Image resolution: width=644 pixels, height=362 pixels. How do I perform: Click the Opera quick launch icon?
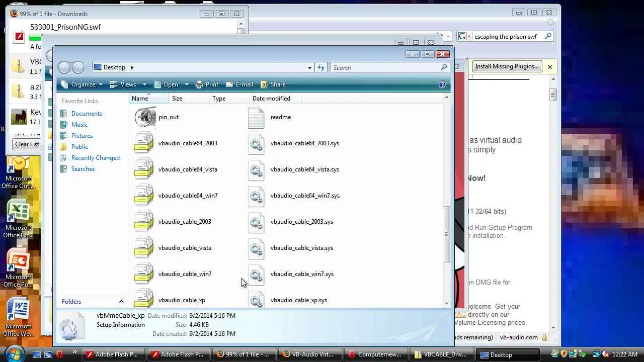coord(59,354)
